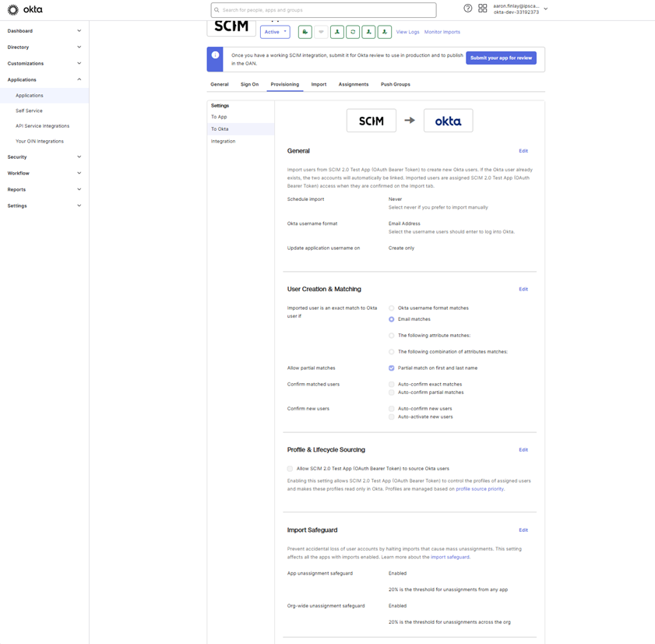Click the last green person icon button
This screenshot has height=644, width=655.
385,32
